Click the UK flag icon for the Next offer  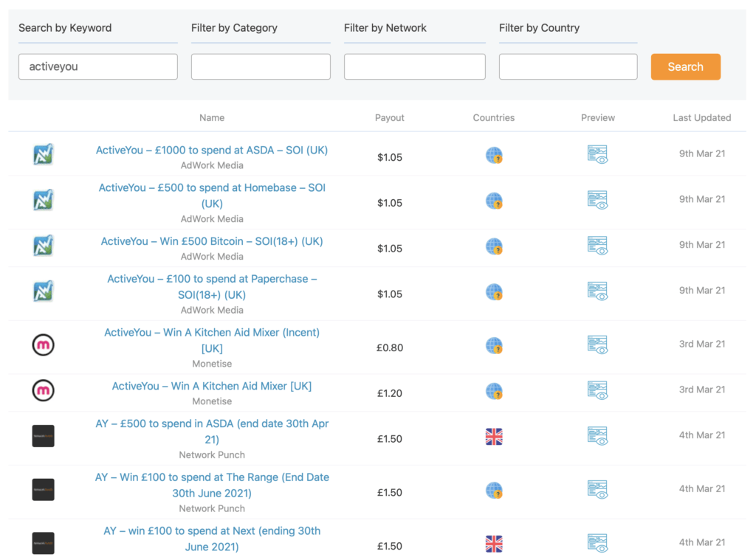[x=493, y=544]
